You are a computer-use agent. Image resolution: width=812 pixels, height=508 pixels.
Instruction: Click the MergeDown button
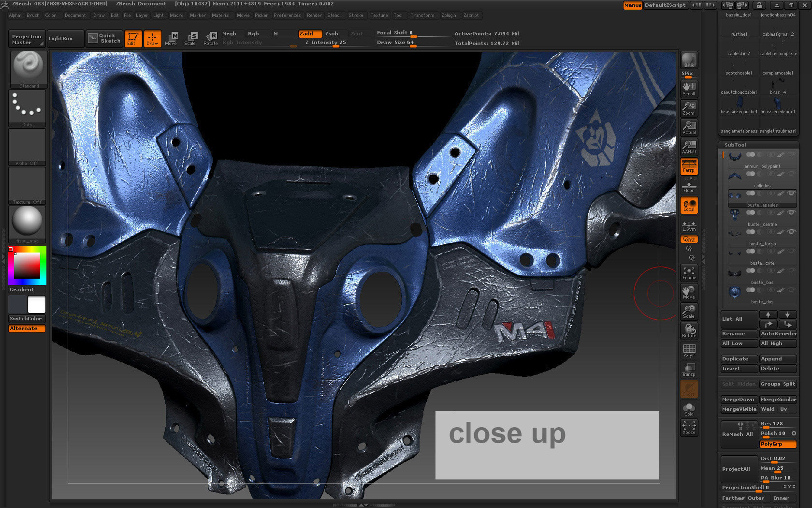tap(739, 400)
